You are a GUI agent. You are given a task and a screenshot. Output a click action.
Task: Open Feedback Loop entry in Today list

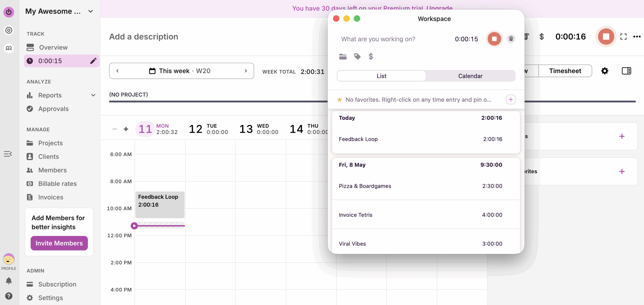[x=426, y=139]
